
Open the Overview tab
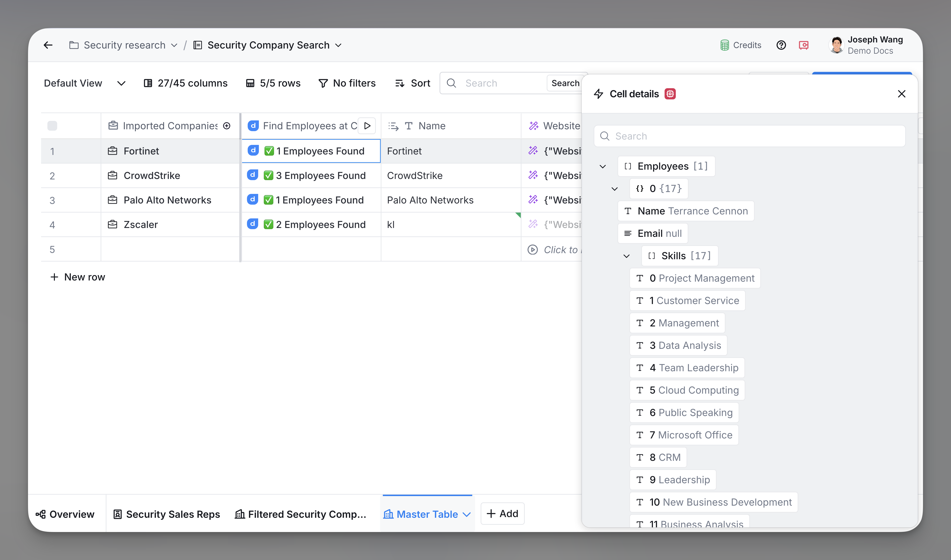click(65, 514)
